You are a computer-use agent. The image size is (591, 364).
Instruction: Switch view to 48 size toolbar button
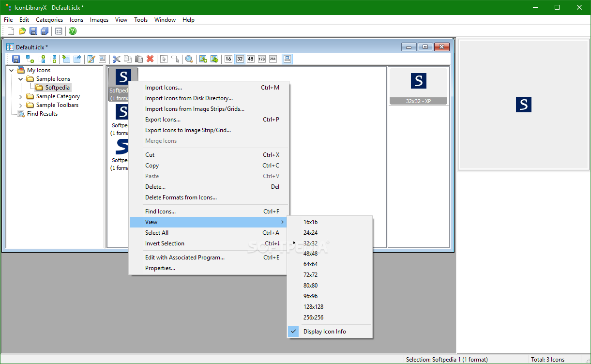coord(251,59)
